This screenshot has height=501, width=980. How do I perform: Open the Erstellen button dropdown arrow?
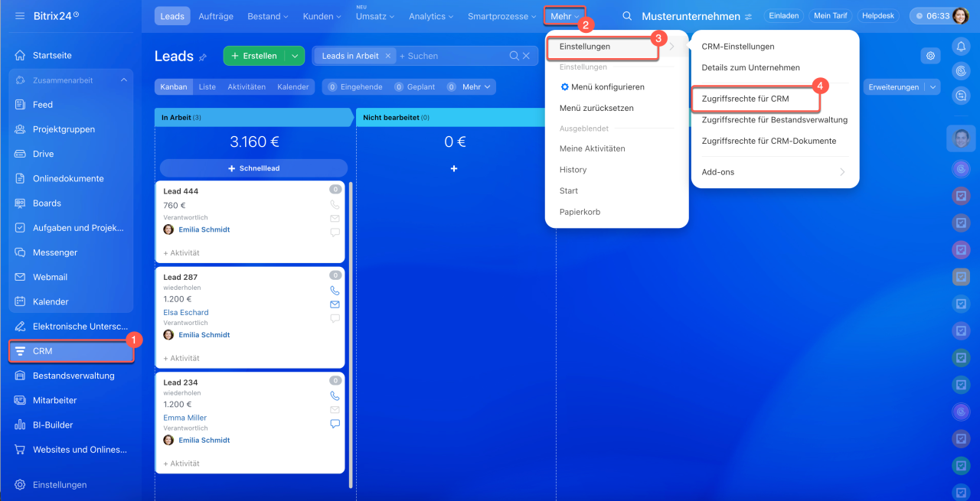295,56
